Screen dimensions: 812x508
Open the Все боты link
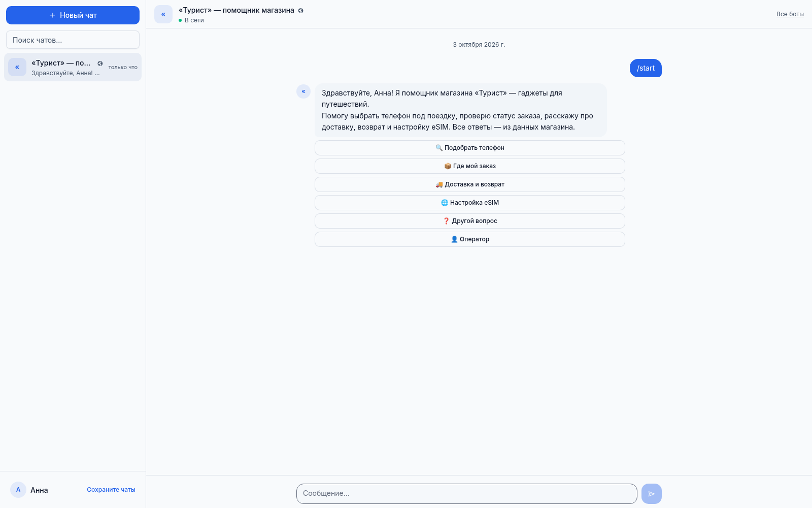coord(790,14)
